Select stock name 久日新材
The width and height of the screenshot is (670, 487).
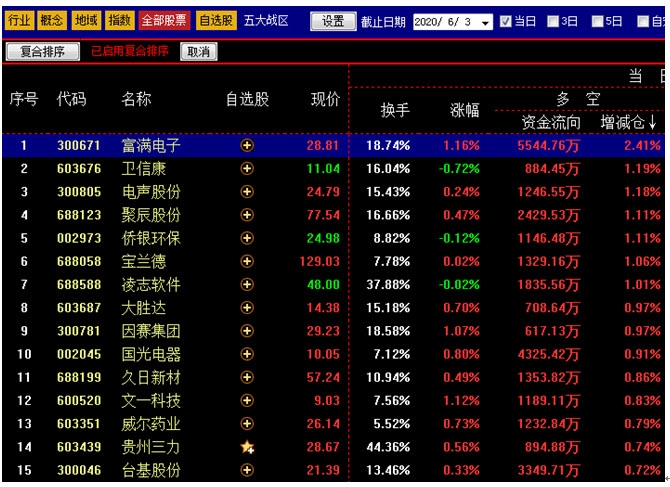point(151,377)
